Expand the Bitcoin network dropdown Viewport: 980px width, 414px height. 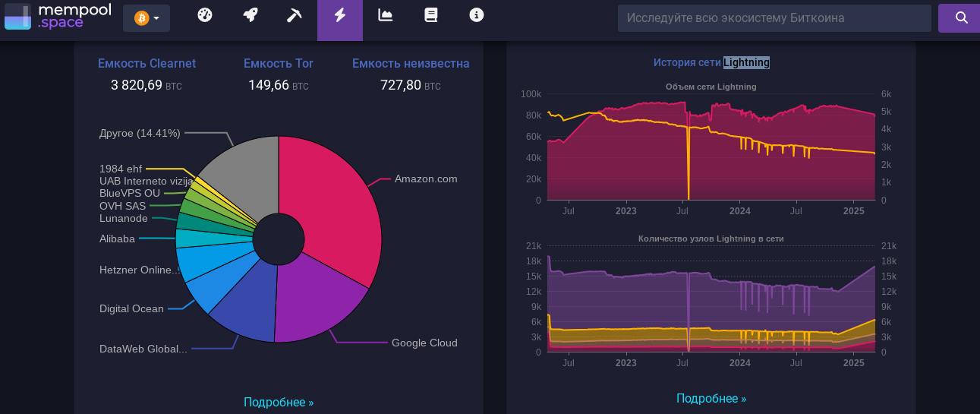[147, 18]
